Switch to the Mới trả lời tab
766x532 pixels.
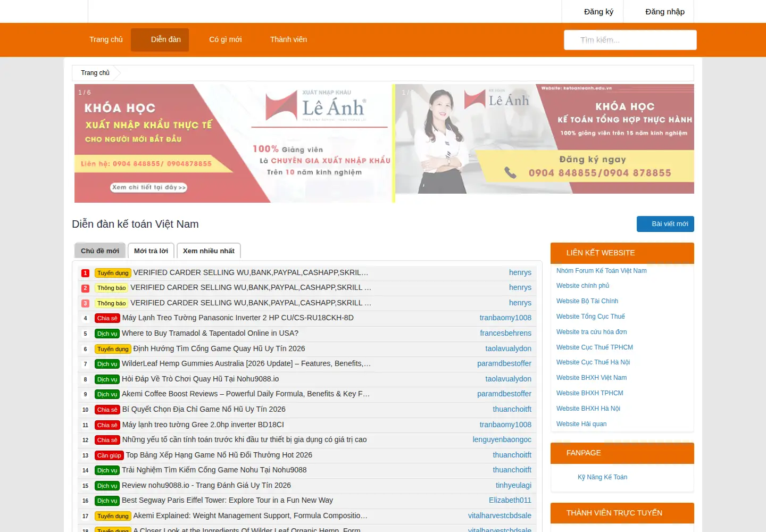(151, 251)
